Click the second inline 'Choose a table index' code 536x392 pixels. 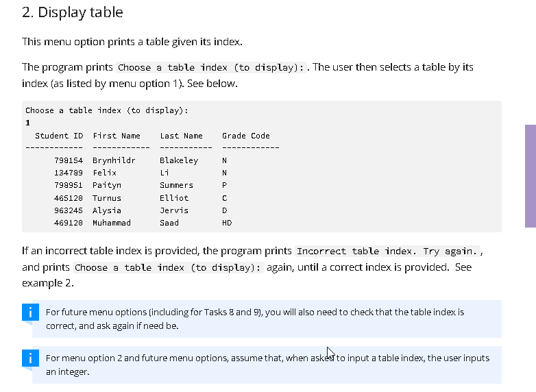[168, 267]
